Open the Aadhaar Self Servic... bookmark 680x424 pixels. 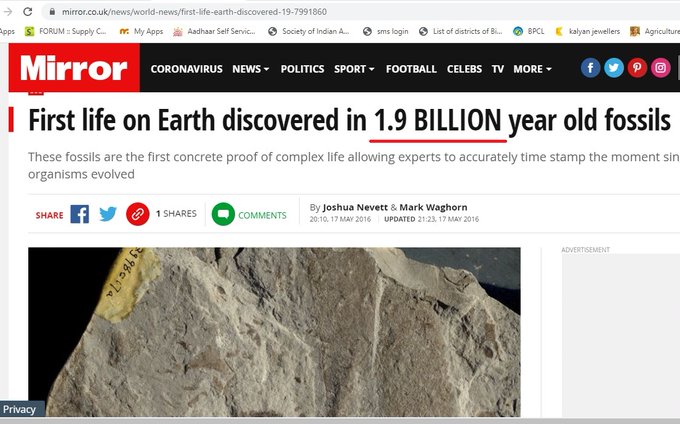(214, 31)
